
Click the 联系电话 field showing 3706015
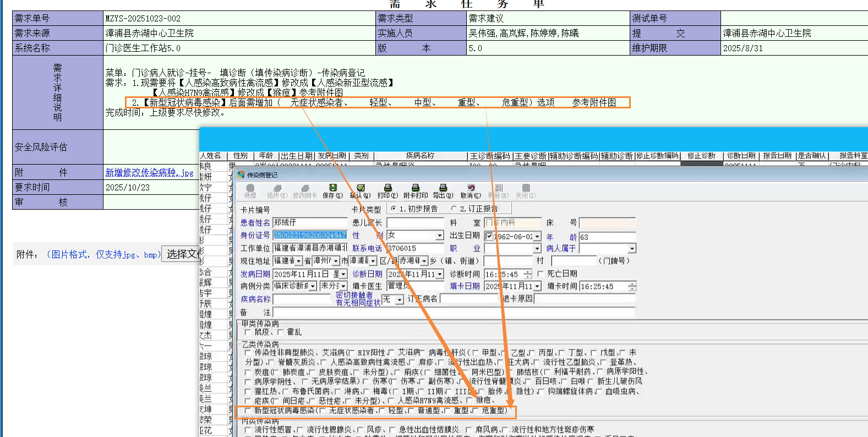point(415,248)
